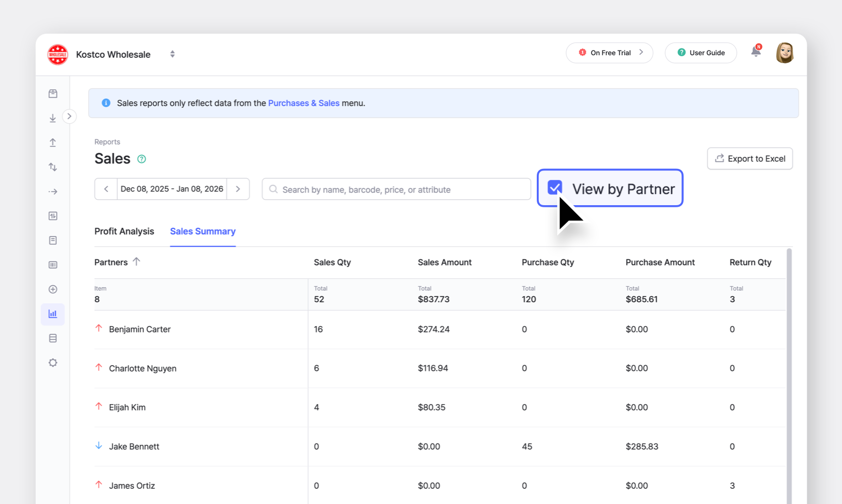Open the barcode label printing icon
The width and height of the screenshot is (842, 504).
[x=53, y=265]
